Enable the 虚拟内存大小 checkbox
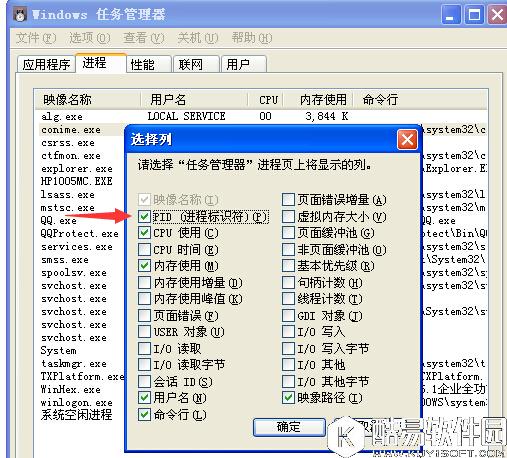The width and height of the screenshot is (507, 458). point(288,217)
